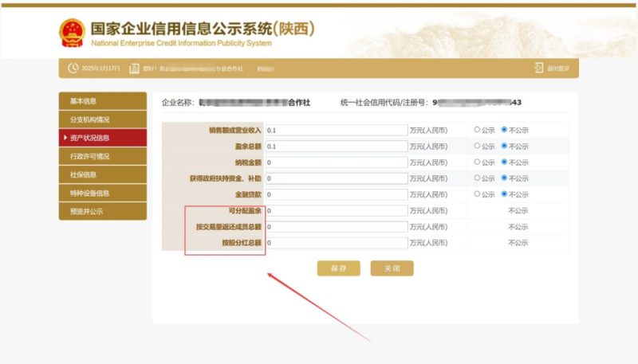This screenshot has width=638, height=364.
Task: Focus the 按股分红总额 input field
Action: pos(337,242)
